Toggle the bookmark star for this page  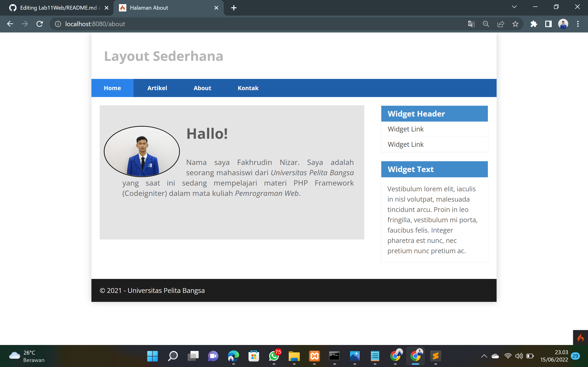pyautogui.click(x=515, y=24)
